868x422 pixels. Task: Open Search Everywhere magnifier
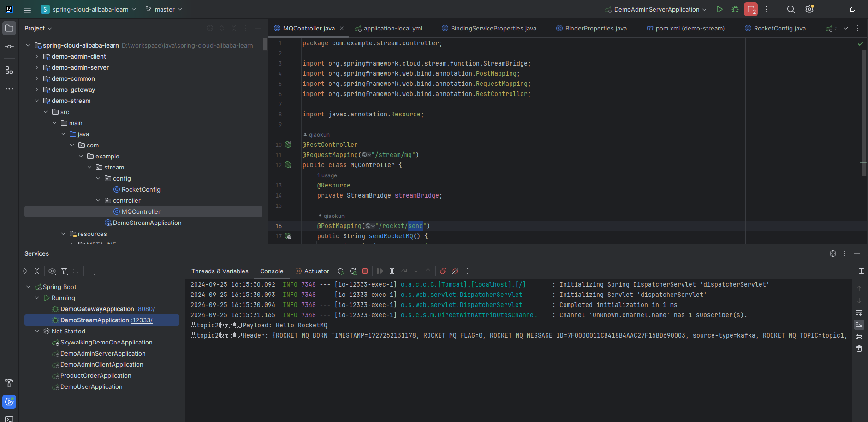click(x=791, y=9)
